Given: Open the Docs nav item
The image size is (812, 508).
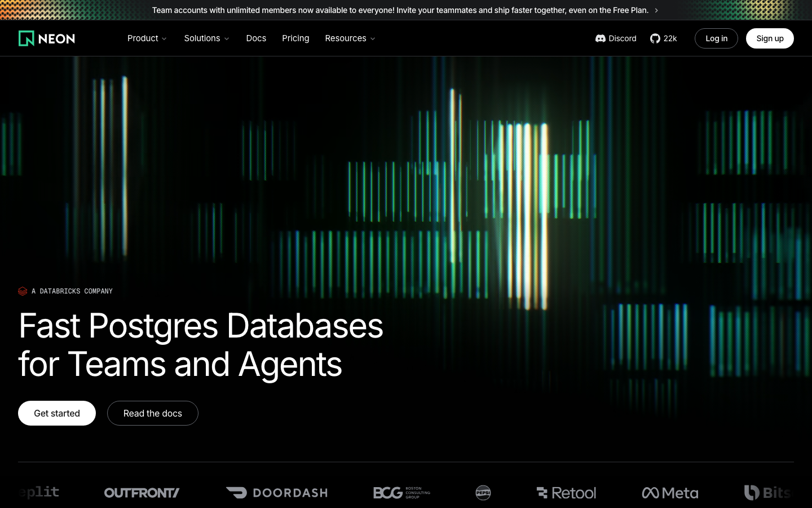Looking at the screenshot, I should click(256, 38).
